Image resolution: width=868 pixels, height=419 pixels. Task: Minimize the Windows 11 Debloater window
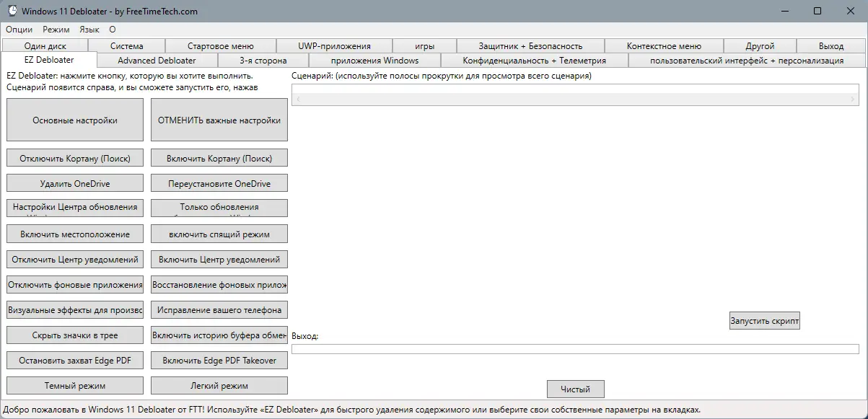pyautogui.click(x=784, y=11)
